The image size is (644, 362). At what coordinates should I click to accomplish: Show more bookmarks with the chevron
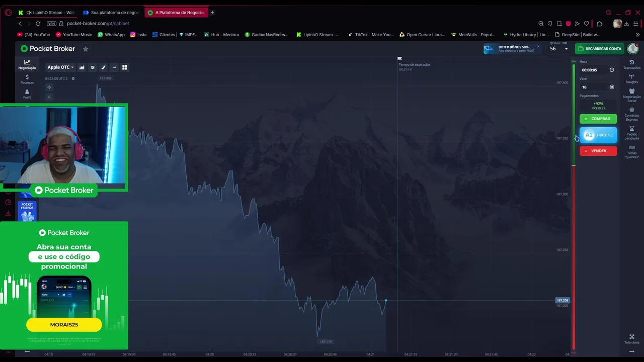pyautogui.click(x=637, y=35)
